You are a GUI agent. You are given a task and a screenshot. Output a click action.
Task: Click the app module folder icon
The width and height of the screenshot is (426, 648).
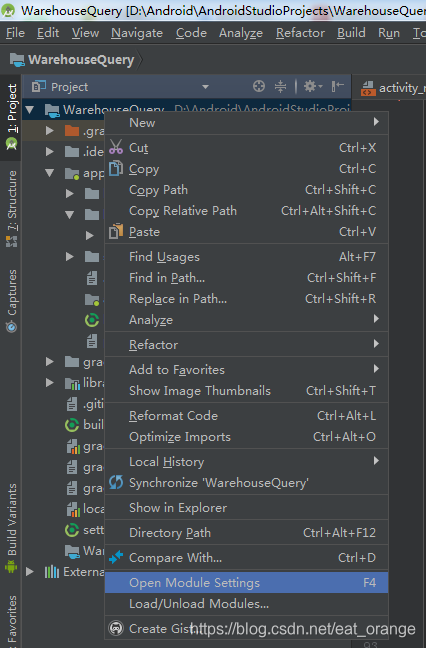pyautogui.click(x=72, y=174)
